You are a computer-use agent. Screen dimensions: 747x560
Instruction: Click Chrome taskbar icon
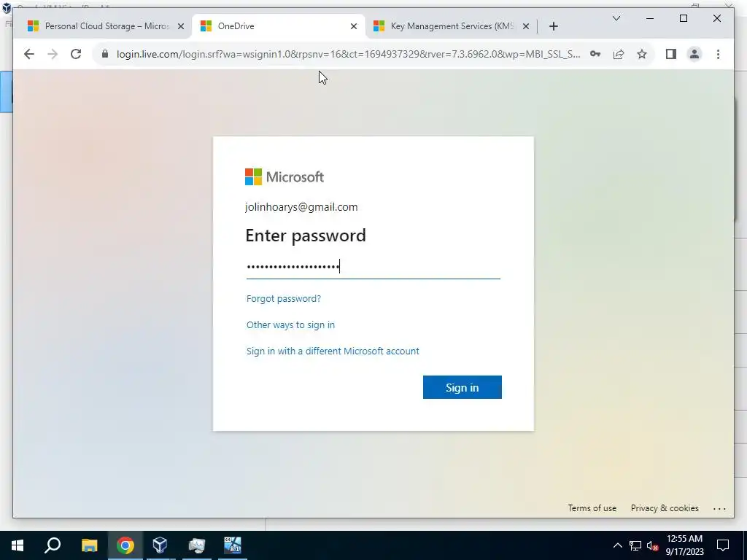click(x=125, y=545)
